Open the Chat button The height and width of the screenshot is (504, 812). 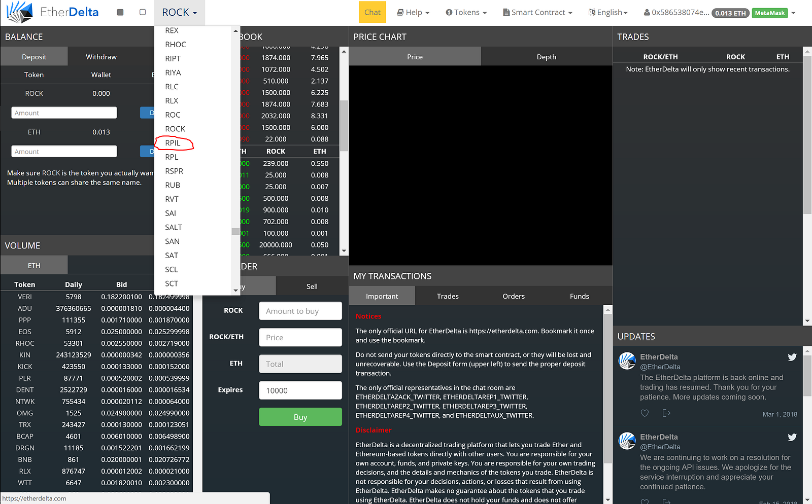pos(373,13)
